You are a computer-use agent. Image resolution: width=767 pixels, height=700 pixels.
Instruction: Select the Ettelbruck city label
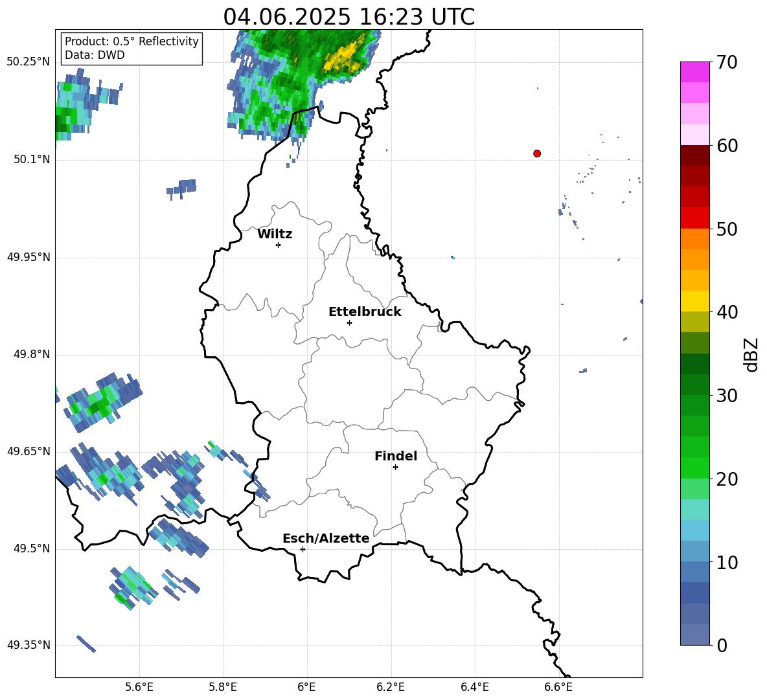(x=365, y=312)
